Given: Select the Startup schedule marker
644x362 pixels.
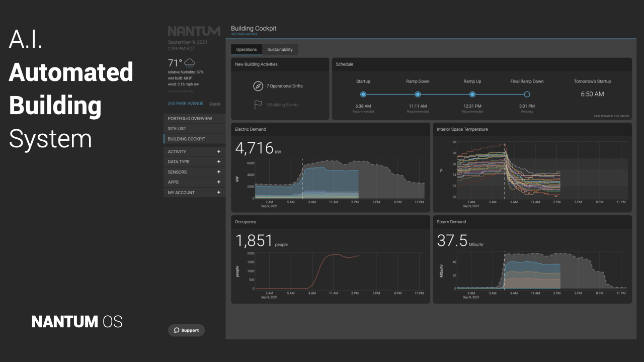Looking at the screenshot, I should point(363,94).
